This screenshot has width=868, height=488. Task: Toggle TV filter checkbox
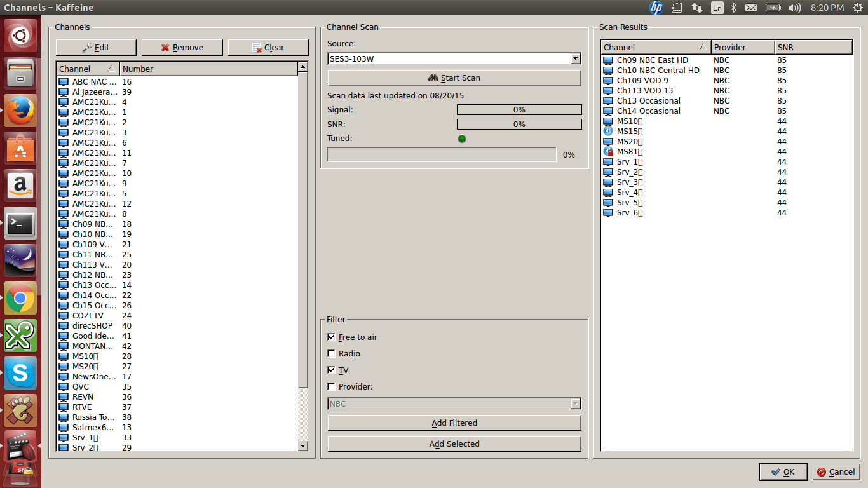[331, 370]
